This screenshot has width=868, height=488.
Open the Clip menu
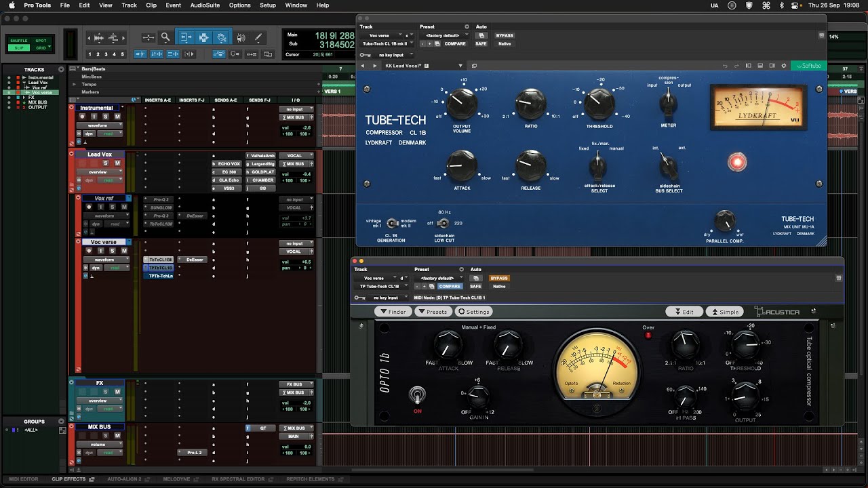coord(151,5)
